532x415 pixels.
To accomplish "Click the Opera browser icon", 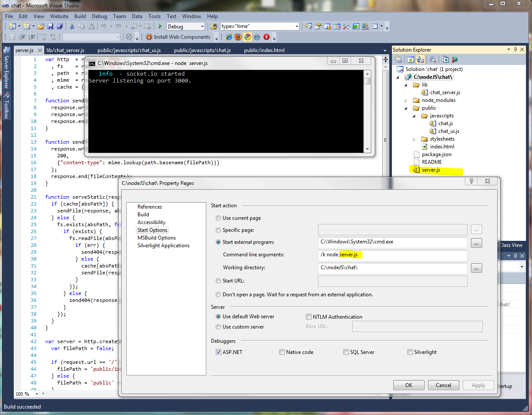I will click(266, 37).
